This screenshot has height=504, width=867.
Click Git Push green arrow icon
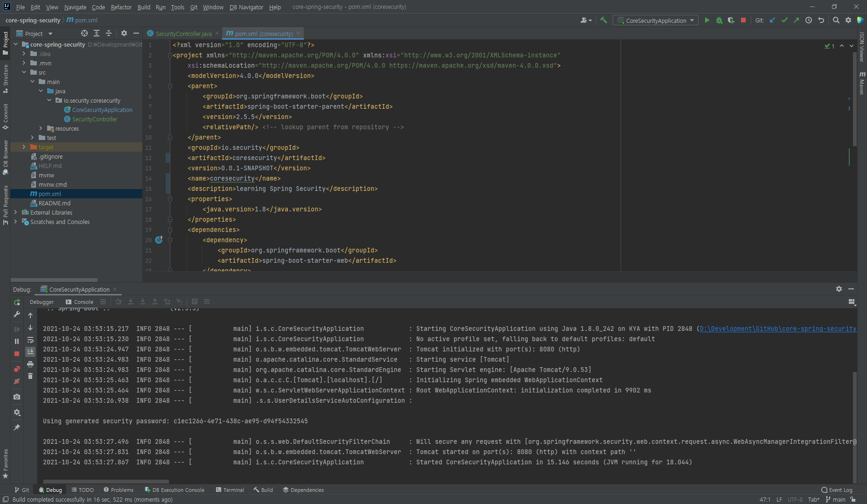797,20
